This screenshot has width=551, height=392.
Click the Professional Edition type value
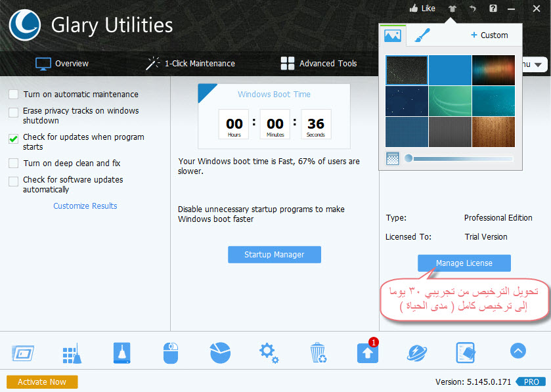point(498,218)
